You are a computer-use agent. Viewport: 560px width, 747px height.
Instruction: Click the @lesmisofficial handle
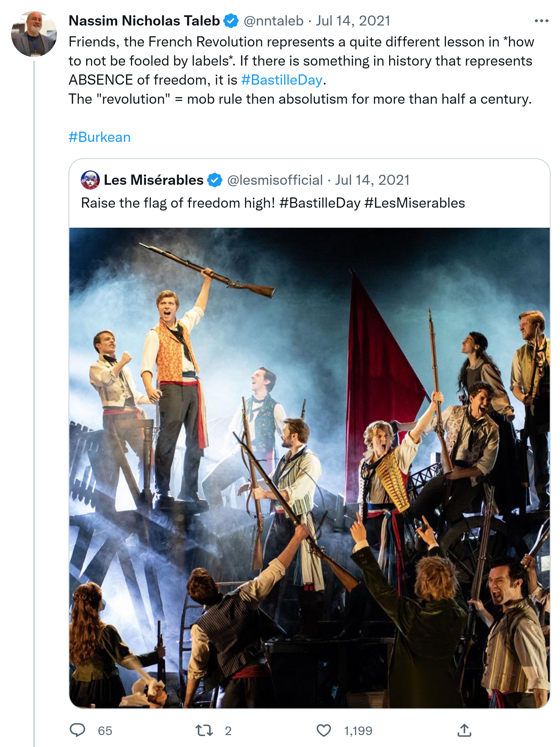pos(275,180)
